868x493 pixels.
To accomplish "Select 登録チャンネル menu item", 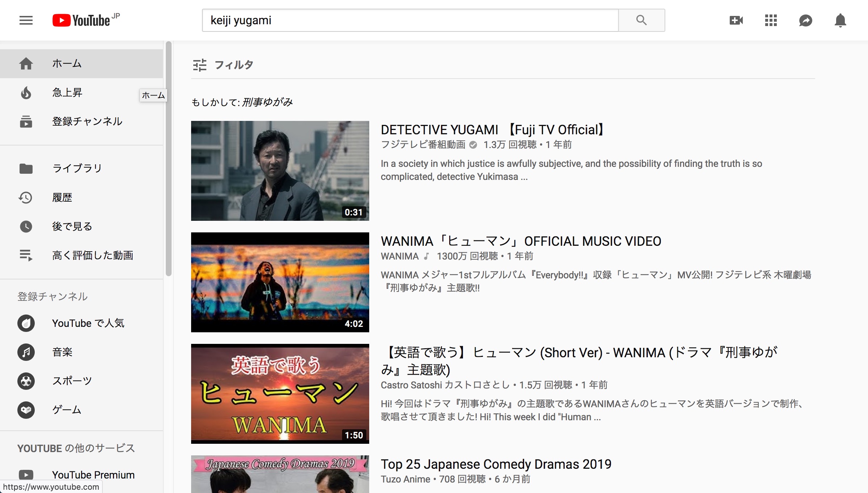I will coord(81,122).
